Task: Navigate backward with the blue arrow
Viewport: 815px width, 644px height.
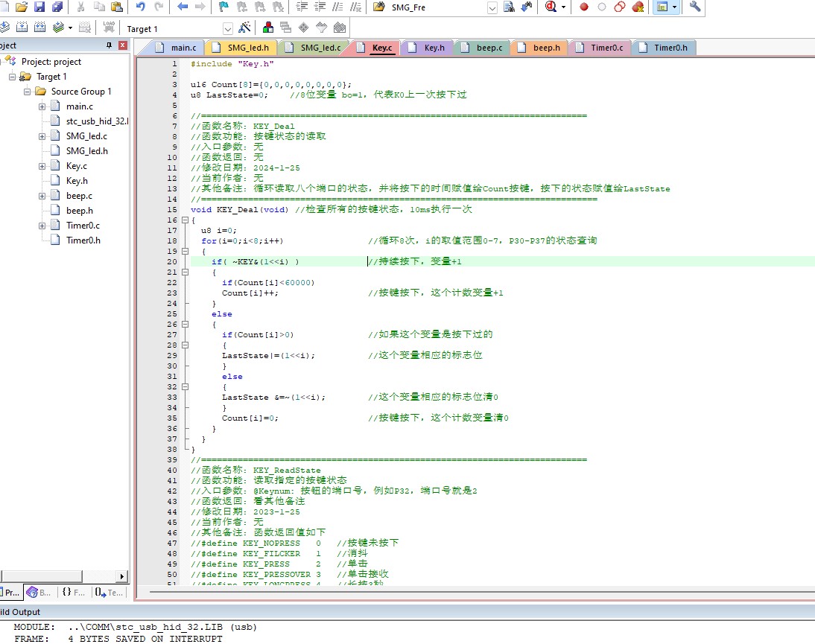Action: tap(183, 7)
